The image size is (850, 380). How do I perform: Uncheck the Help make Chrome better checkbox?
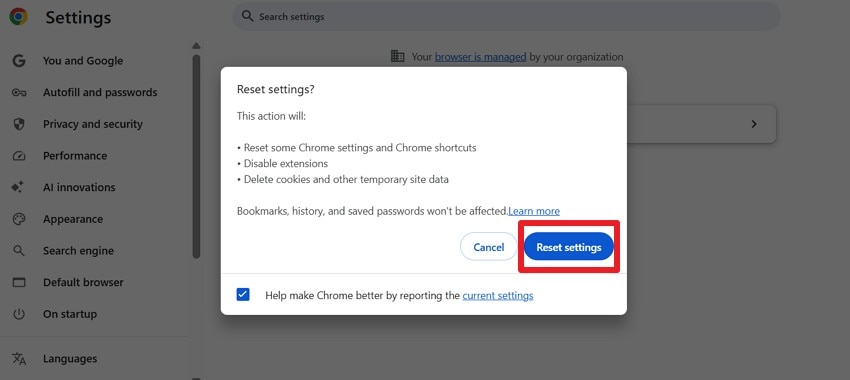(243, 295)
